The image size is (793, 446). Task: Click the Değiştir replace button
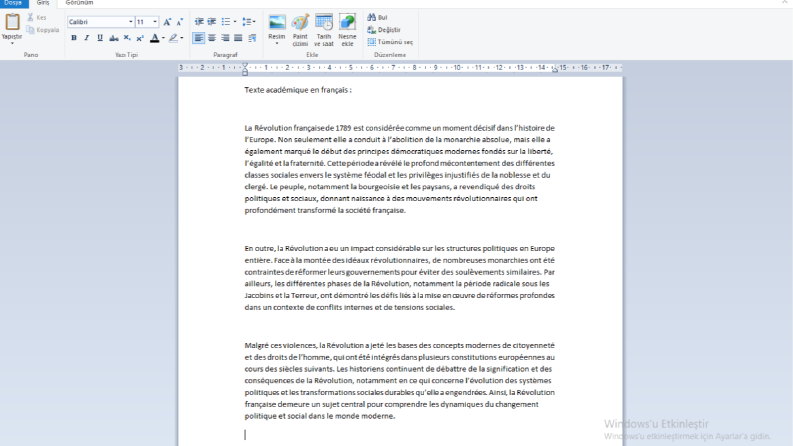(384, 30)
